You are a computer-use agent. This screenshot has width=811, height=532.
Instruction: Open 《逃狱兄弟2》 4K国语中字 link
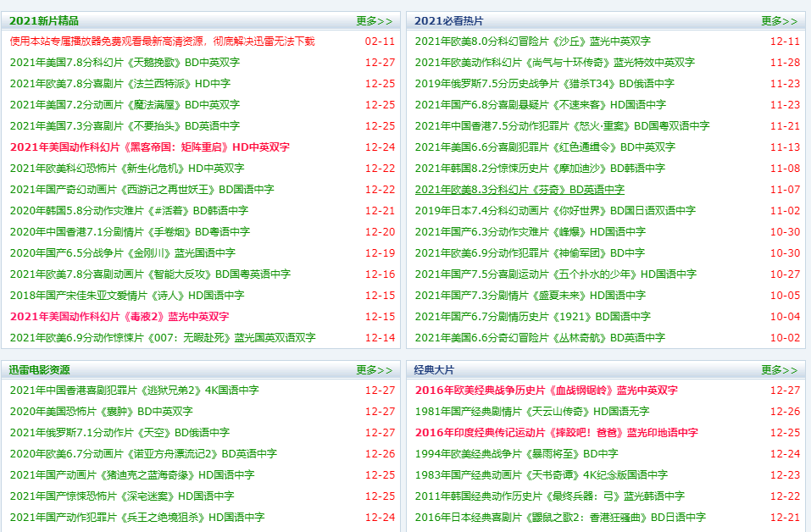coord(134,391)
